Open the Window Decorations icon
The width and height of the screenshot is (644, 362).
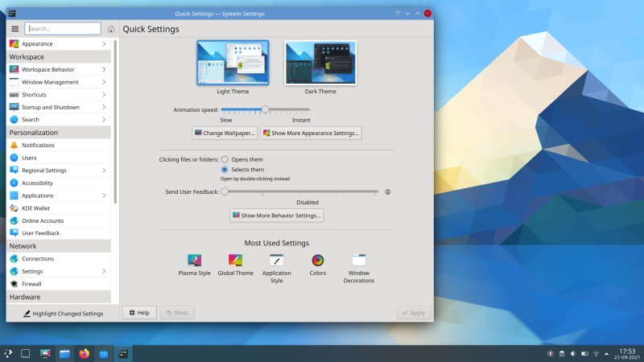(x=359, y=260)
